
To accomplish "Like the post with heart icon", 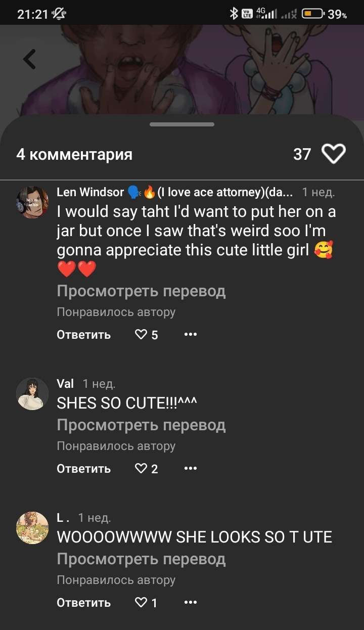I will click(x=334, y=154).
